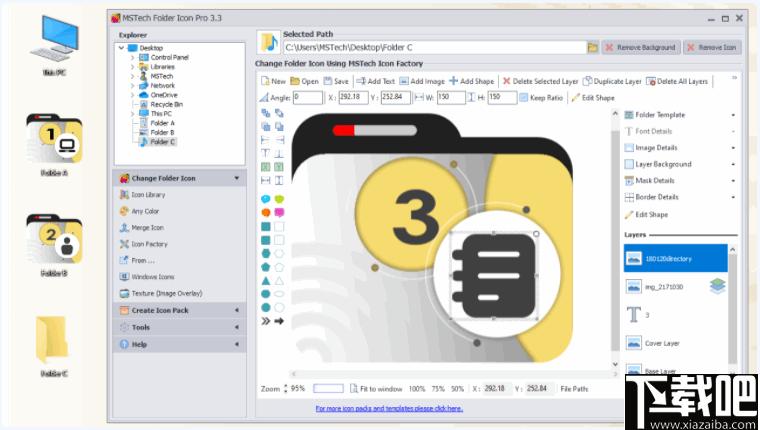The height and width of the screenshot is (430, 760).
Task: Open Icon Library from sidebar
Action: tap(149, 195)
